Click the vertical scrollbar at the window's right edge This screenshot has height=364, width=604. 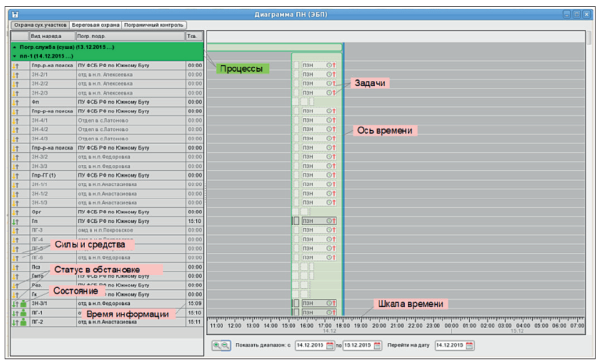(590, 37)
